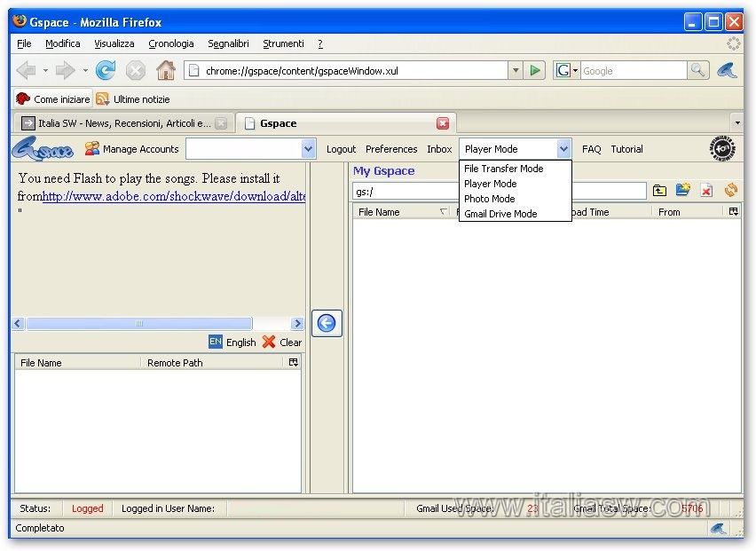Click the search magnifier icon
The width and height of the screenshot is (756, 551).
click(697, 70)
